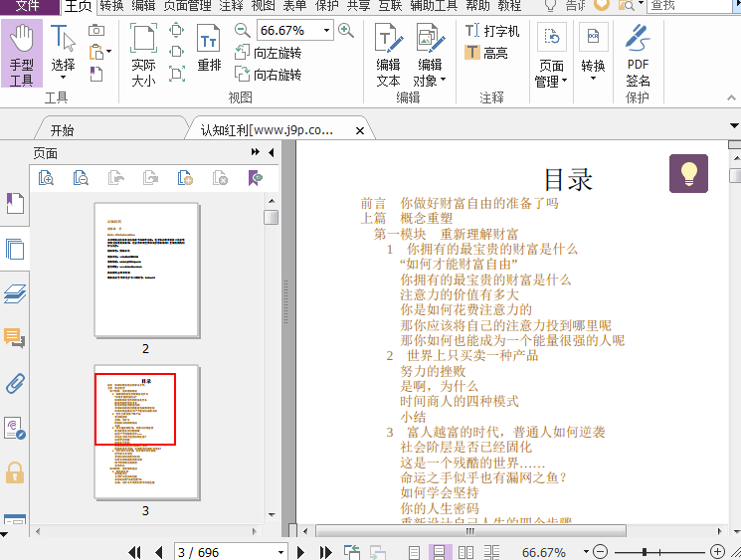The width and height of the screenshot is (741, 560).
Task: Open the Layers side panel icon
Action: (15, 294)
